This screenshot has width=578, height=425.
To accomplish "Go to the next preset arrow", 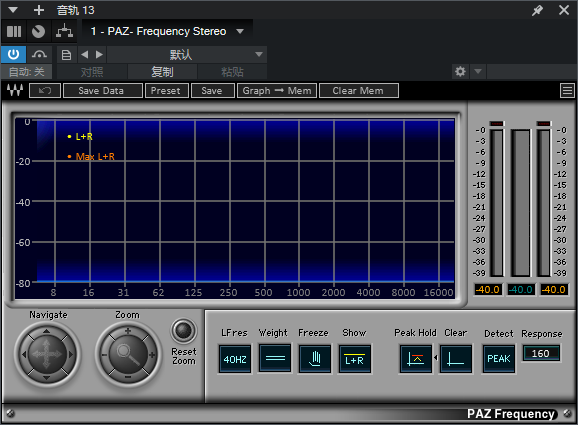I will tap(99, 55).
